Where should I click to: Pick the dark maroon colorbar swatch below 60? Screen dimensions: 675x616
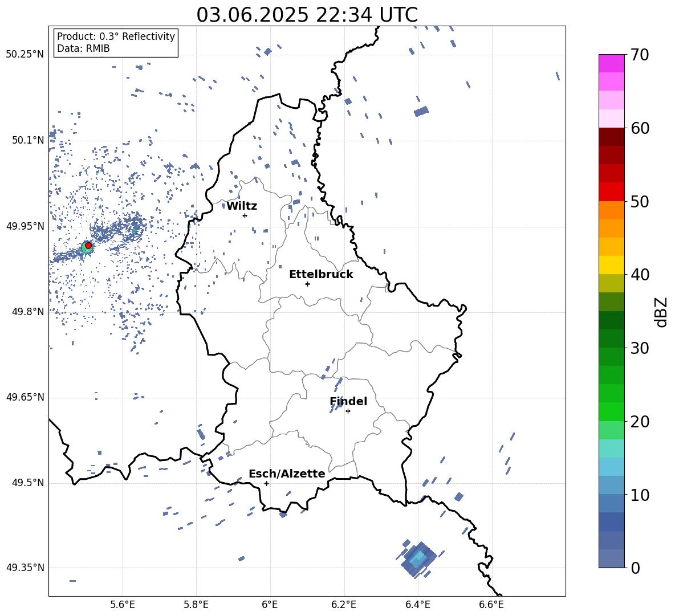pos(611,137)
